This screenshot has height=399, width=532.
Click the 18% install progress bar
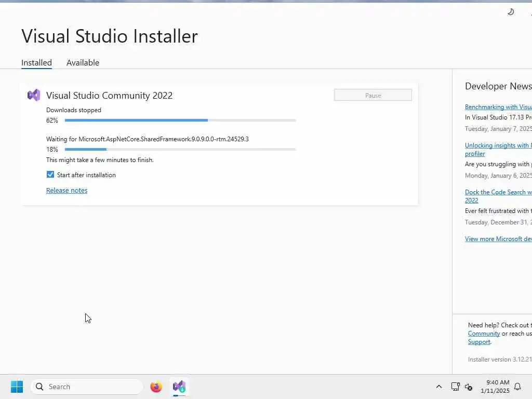coord(180,149)
